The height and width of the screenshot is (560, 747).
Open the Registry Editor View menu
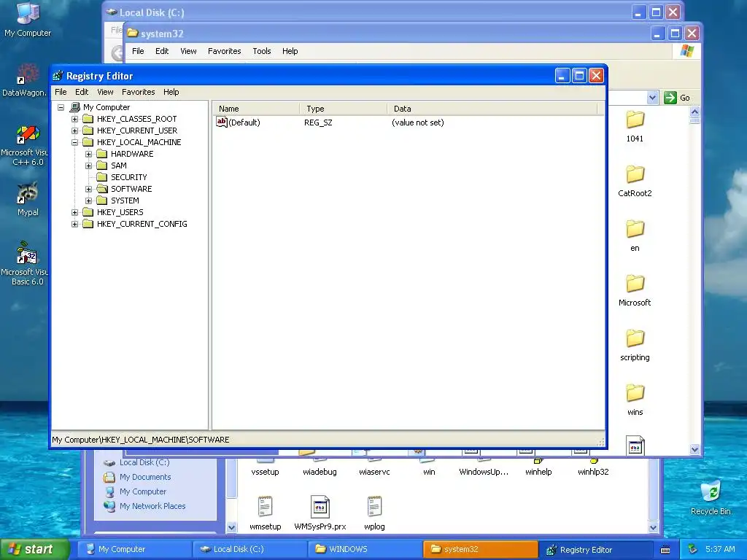[x=105, y=92]
